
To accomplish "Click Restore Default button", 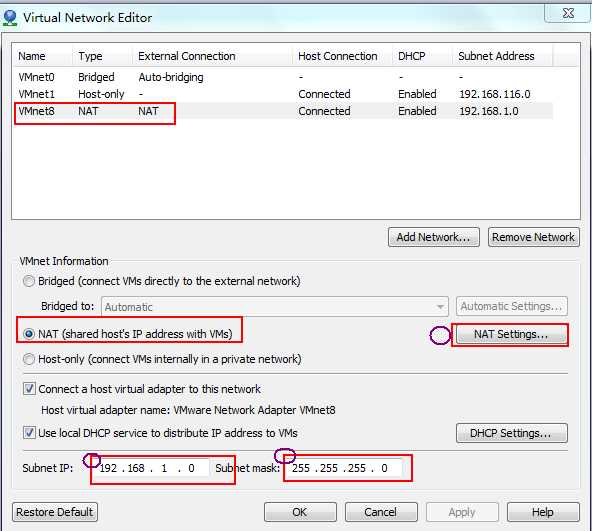I will coord(55,512).
